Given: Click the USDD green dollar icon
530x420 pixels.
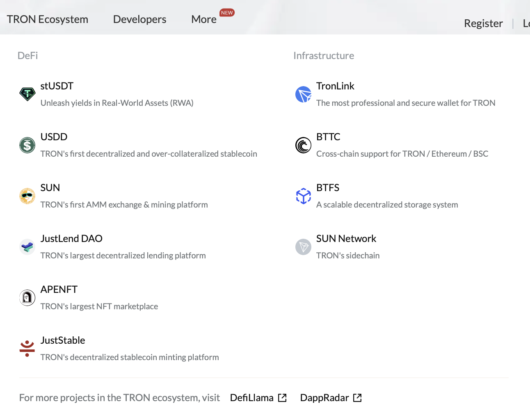Looking at the screenshot, I should pos(27,145).
